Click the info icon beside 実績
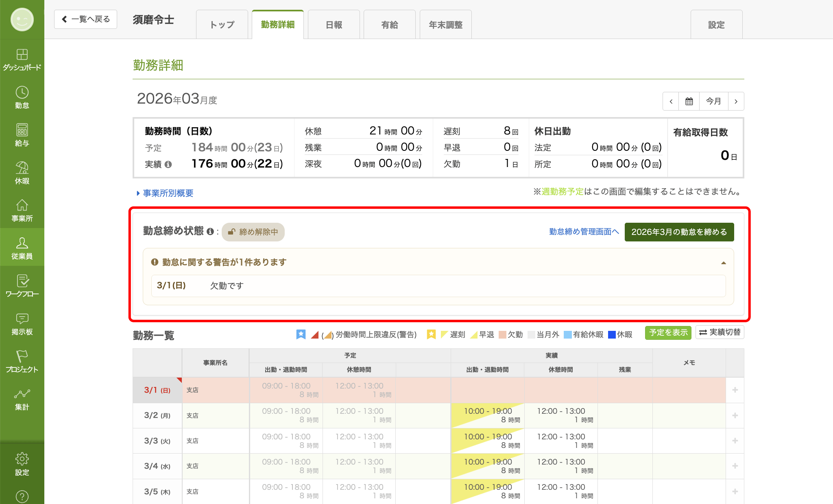833x504 pixels. click(168, 164)
